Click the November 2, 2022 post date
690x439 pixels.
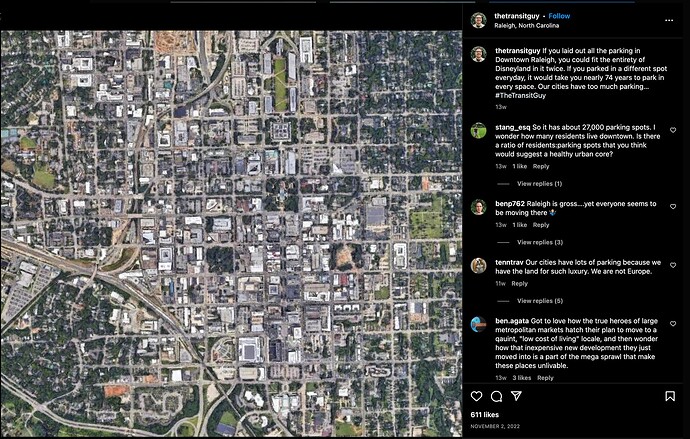click(495, 426)
